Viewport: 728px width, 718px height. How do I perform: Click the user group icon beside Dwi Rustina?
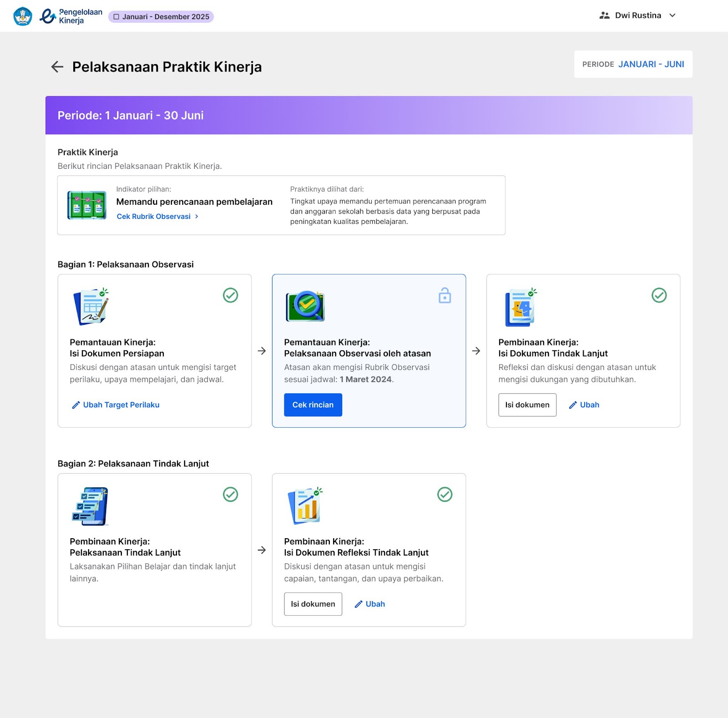click(604, 15)
